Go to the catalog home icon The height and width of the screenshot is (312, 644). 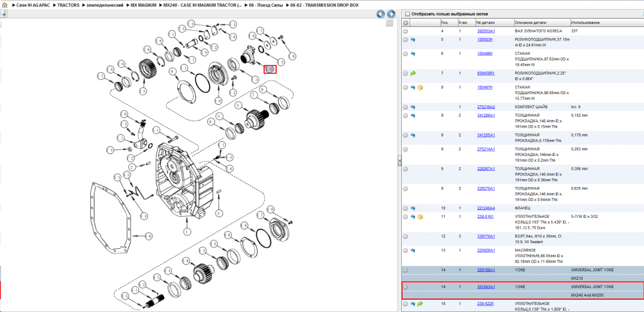click(x=4, y=6)
